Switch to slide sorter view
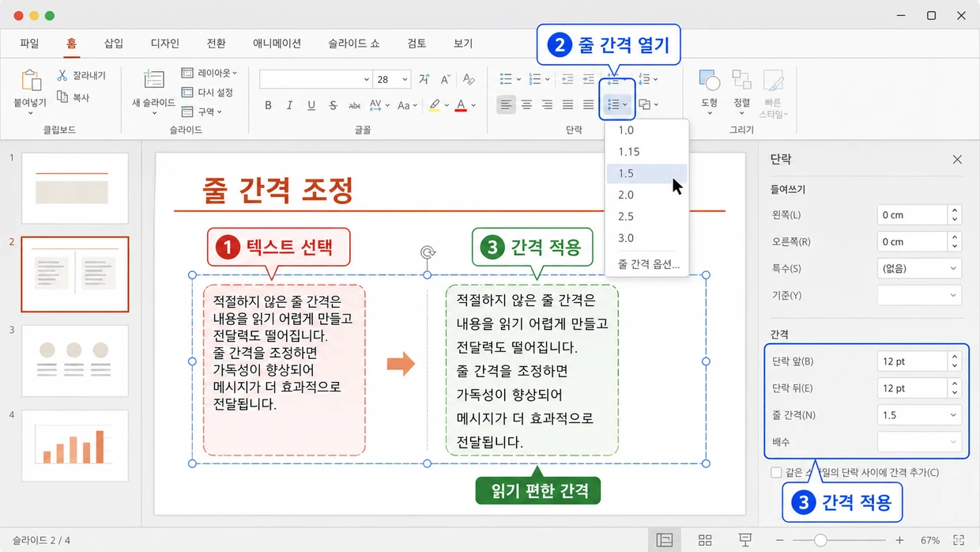This screenshot has width=980, height=552. point(705,540)
